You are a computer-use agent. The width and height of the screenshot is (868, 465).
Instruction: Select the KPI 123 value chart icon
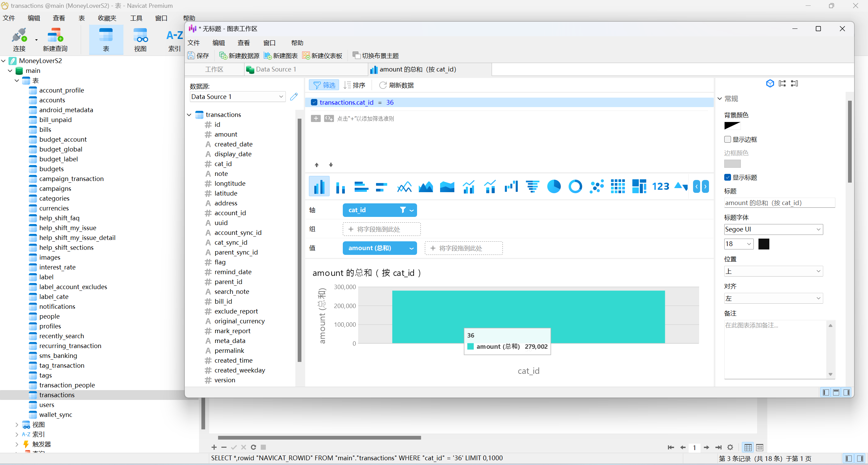[660, 186]
